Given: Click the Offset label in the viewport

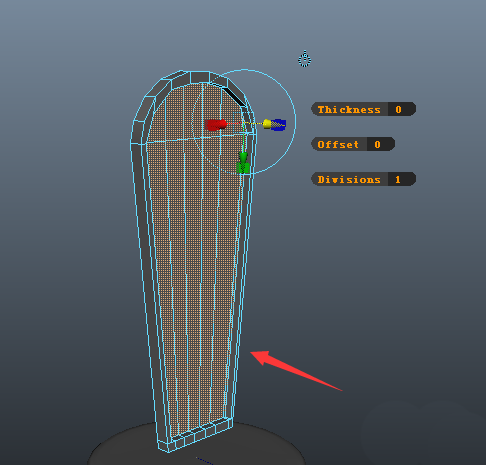Looking at the screenshot, I should [x=339, y=144].
